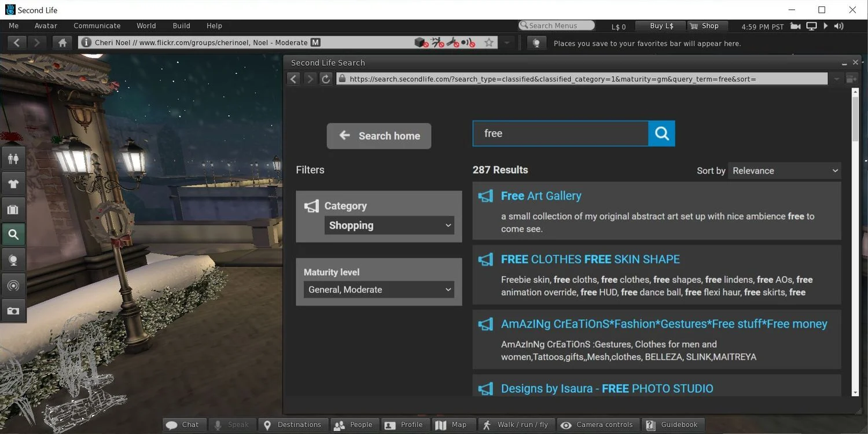Open the Appearance shirt icon in left toolbar
Screen dimensions: 868x434
(x=13, y=184)
